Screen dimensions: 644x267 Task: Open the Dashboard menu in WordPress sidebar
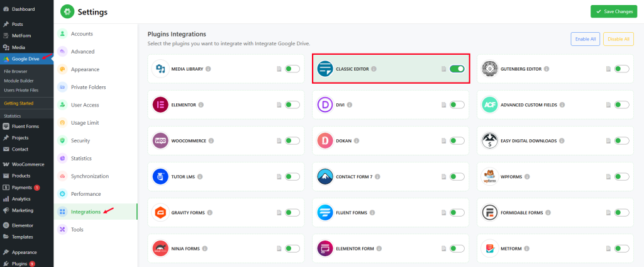coord(26,9)
